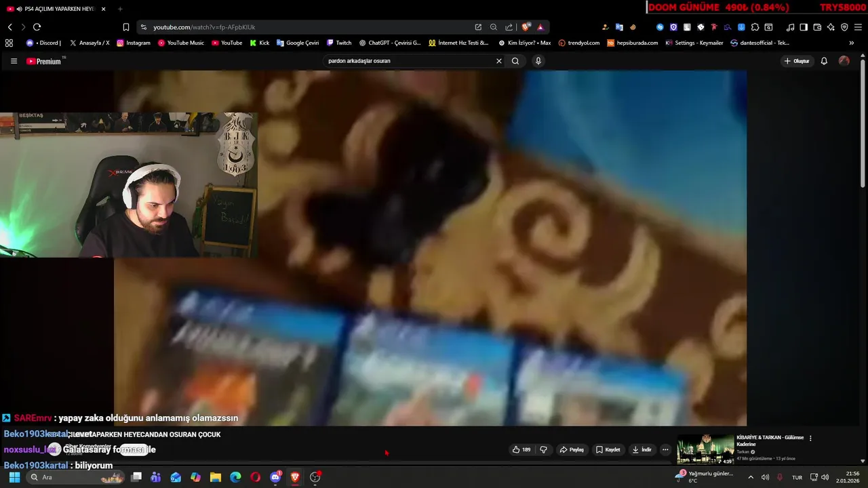The width and height of the screenshot is (868, 488).
Task: Open Discord from the taskbar
Action: point(275,477)
